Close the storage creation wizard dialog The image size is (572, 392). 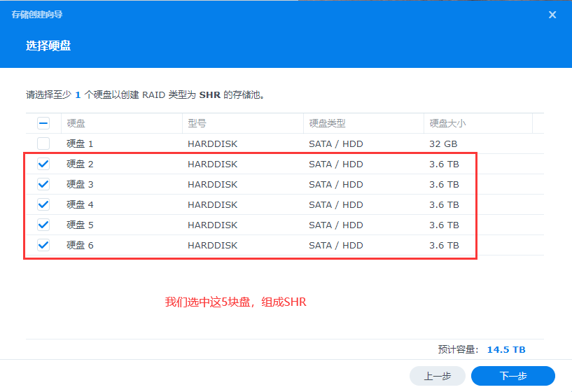552,15
